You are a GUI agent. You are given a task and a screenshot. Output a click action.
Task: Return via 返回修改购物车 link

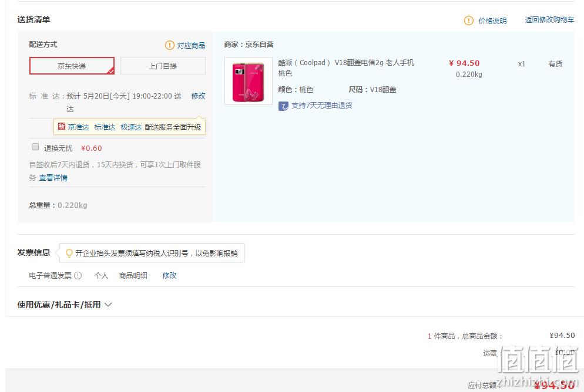(x=549, y=20)
